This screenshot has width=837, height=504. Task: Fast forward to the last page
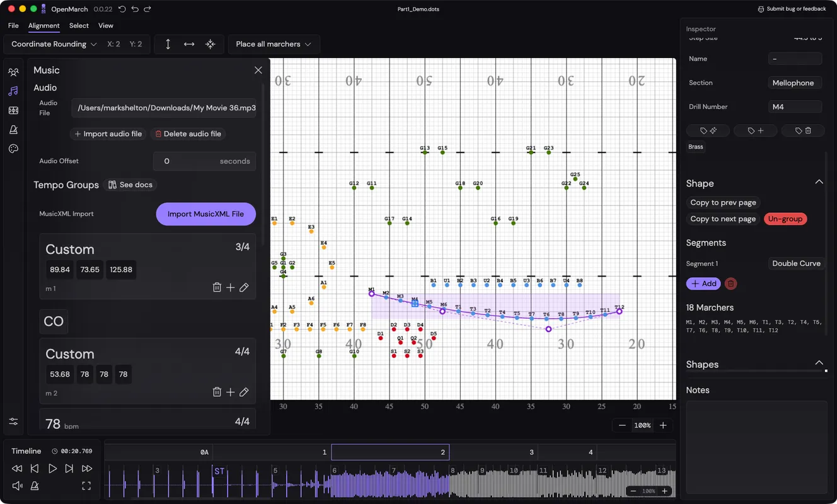(87, 469)
